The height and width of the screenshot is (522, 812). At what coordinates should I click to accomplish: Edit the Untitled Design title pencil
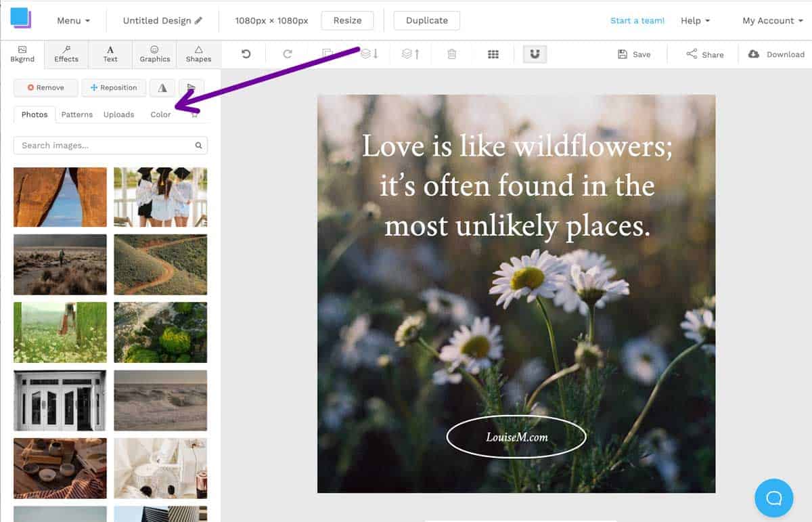[x=198, y=20]
